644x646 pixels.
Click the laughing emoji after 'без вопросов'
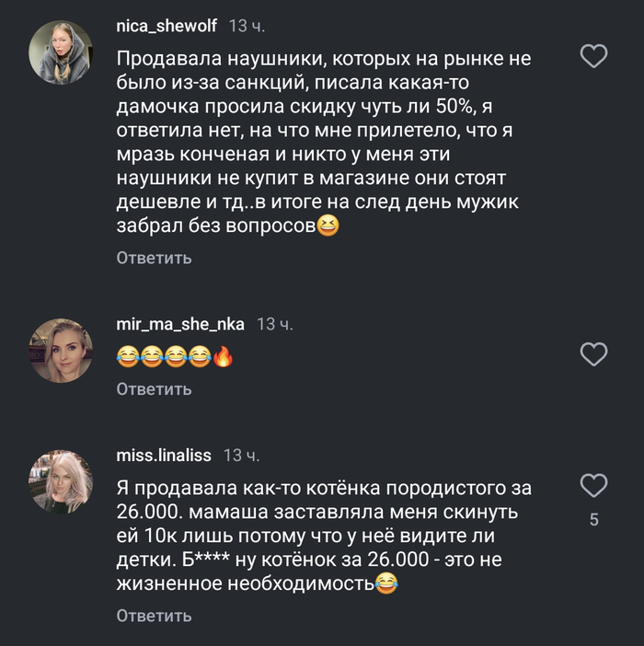[x=328, y=224]
